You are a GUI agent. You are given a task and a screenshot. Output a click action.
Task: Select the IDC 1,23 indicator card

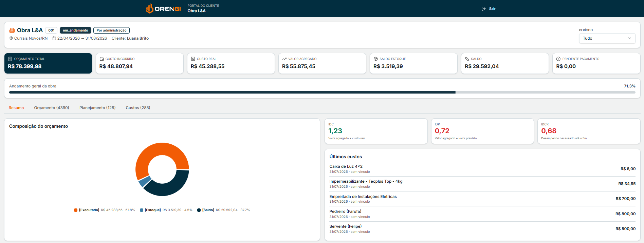click(376, 131)
